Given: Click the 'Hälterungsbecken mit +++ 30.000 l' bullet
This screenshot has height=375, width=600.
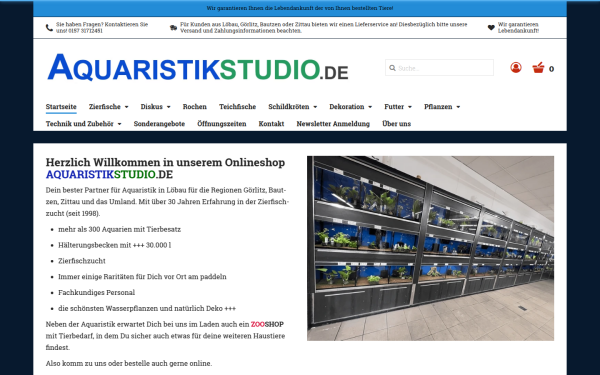Looking at the screenshot, I should 115,245.
